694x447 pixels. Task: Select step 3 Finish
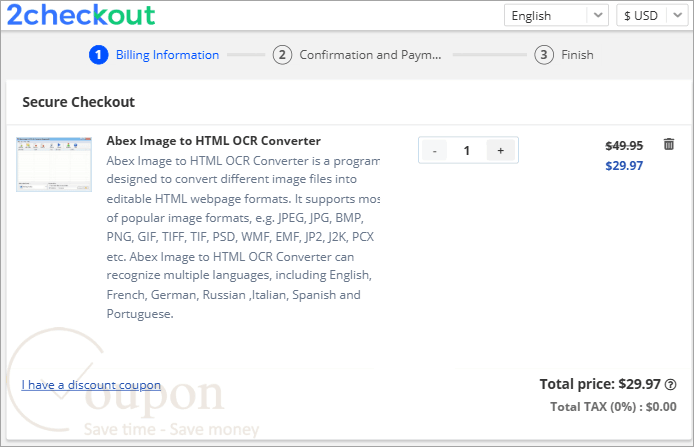pyautogui.click(x=564, y=55)
